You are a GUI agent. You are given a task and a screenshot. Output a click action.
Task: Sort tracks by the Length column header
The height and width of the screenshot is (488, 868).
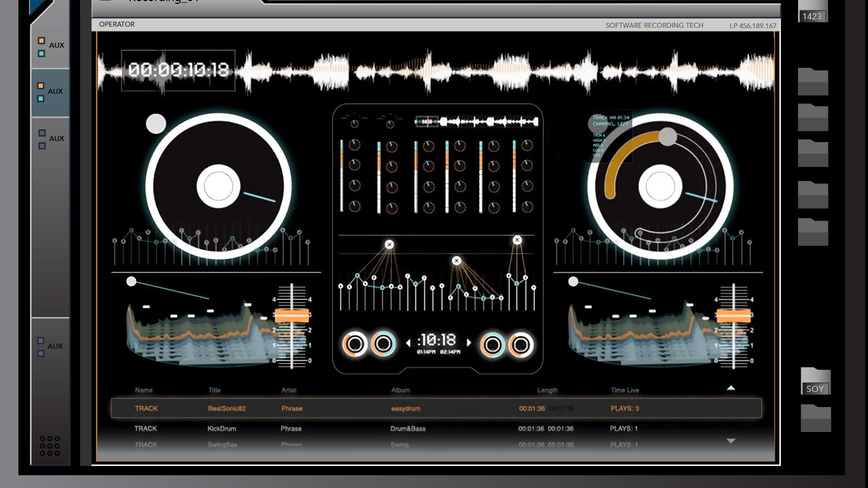(x=547, y=390)
